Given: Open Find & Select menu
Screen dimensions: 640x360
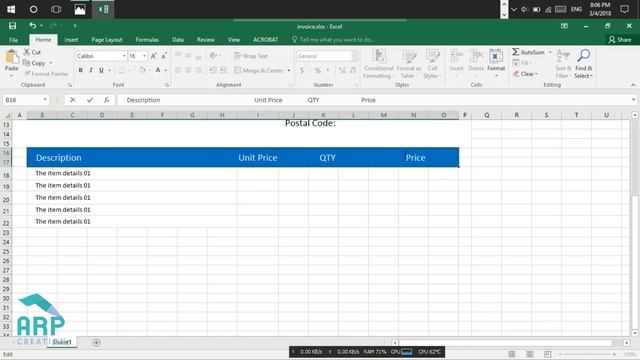Looking at the screenshot, I should point(583,64).
